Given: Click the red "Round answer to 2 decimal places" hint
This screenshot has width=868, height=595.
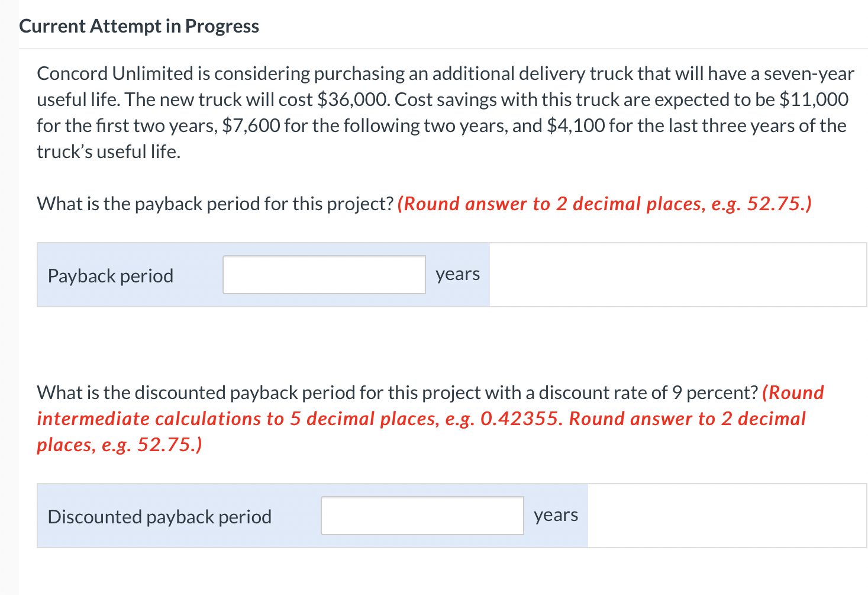Looking at the screenshot, I should (x=604, y=204).
